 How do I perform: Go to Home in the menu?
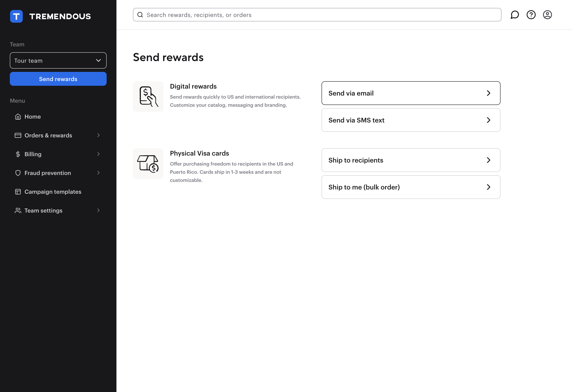pos(58,117)
